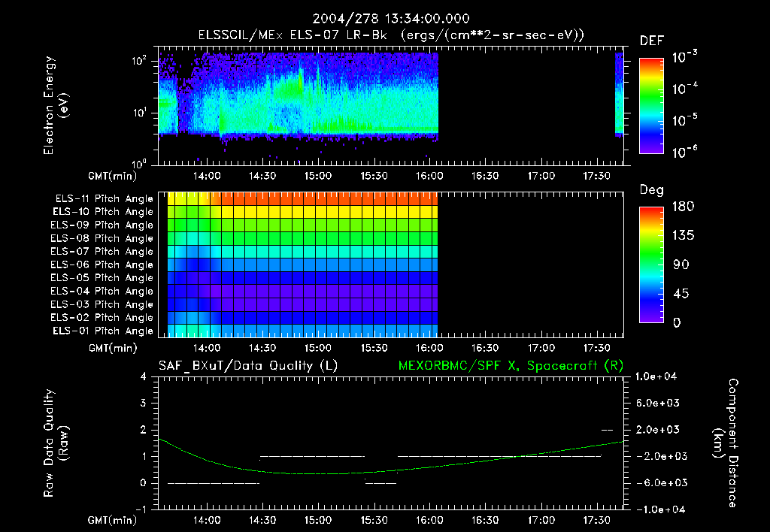This screenshot has width=770, height=532.
Task: Click the SAF_BXuT/Data Quality (L) legend text
Action: click(x=248, y=366)
